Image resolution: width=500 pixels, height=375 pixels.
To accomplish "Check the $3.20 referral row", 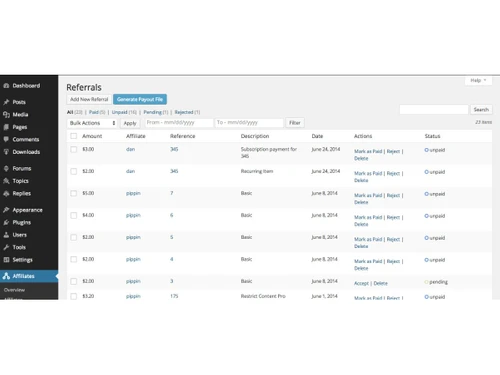I will tap(74, 296).
